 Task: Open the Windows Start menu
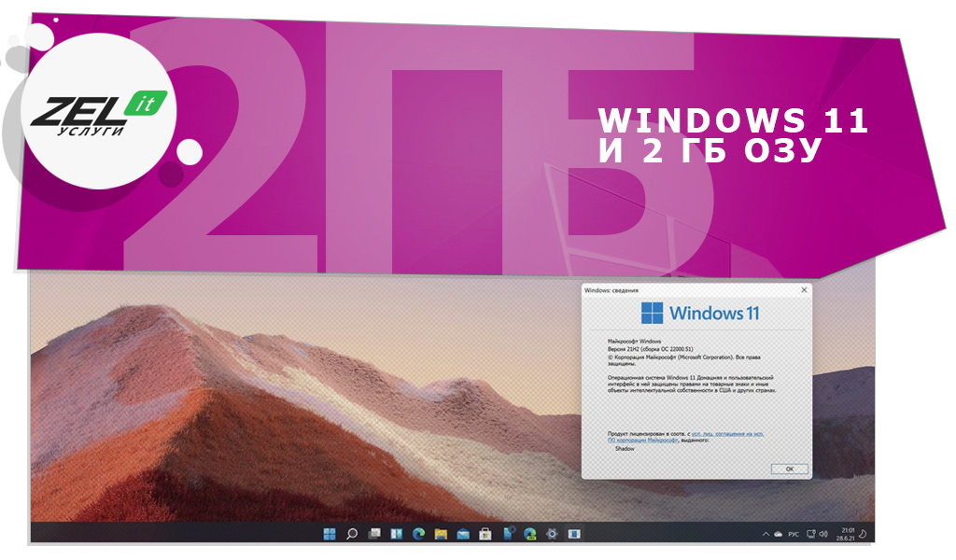pyautogui.click(x=330, y=534)
